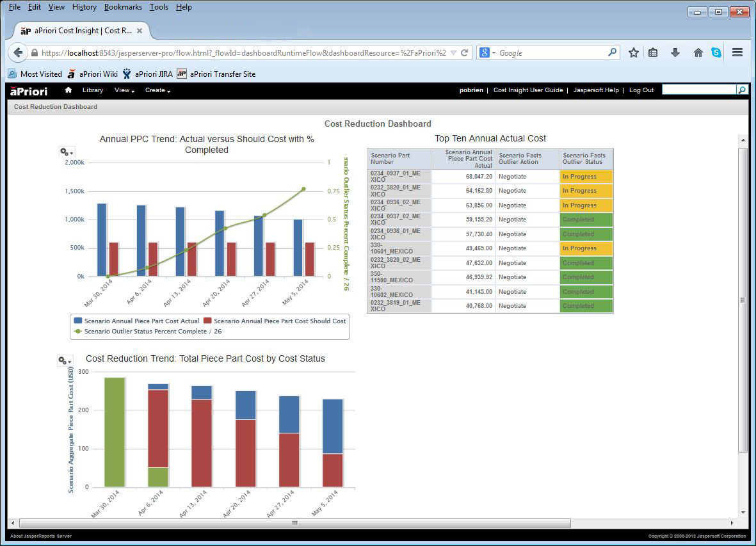Expand the View menu in the aPriori navbar
Image resolution: width=756 pixels, height=546 pixels.
(124, 90)
